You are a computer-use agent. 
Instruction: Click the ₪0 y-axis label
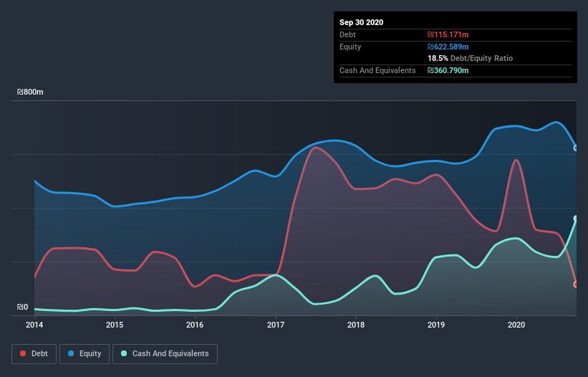pyautogui.click(x=22, y=307)
